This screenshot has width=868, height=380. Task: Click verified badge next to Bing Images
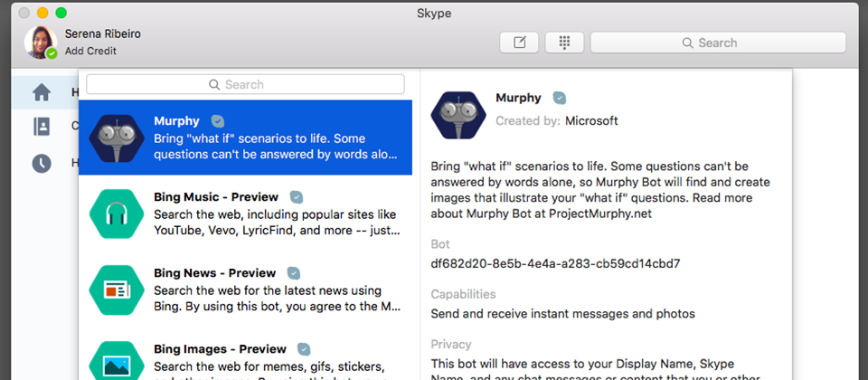pyautogui.click(x=304, y=349)
